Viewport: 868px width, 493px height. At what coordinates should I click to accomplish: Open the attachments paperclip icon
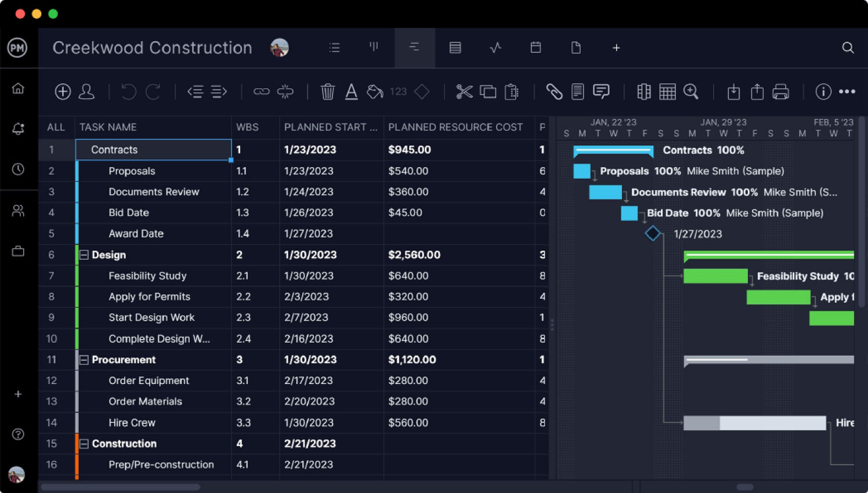tap(554, 91)
